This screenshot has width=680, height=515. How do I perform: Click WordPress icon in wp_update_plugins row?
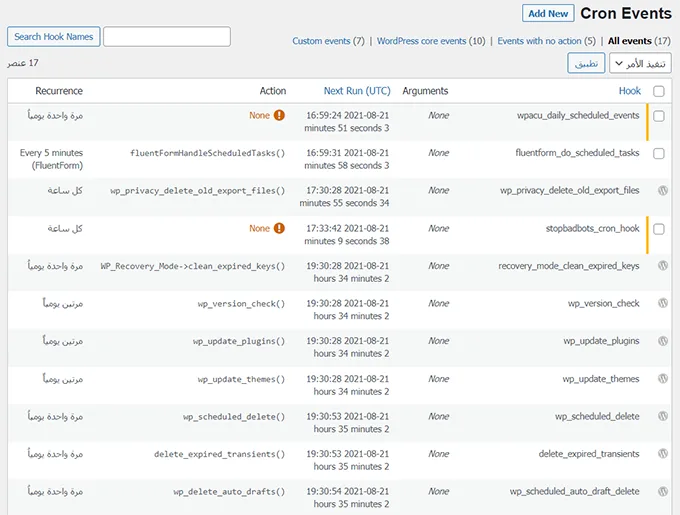(663, 341)
